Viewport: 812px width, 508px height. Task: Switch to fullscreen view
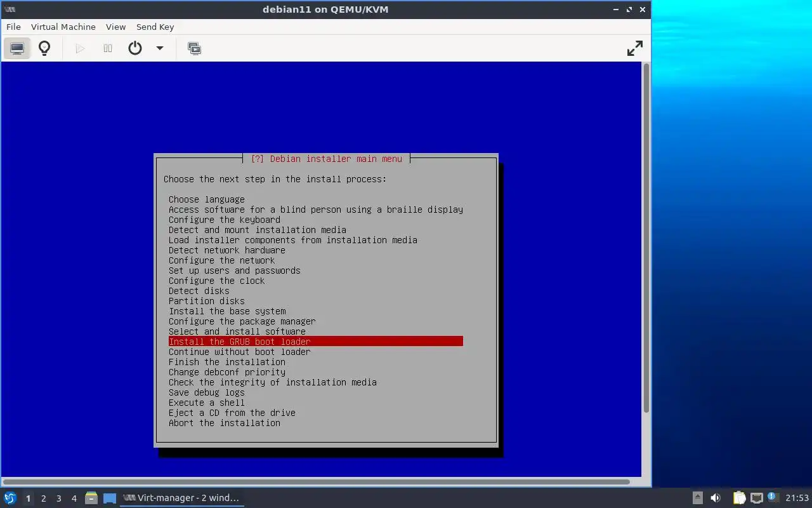click(635, 48)
